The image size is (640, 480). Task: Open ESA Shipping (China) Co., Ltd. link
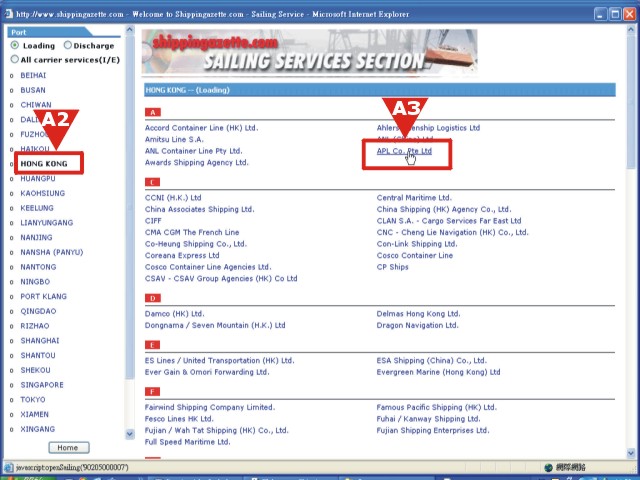(x=432, y=360)
